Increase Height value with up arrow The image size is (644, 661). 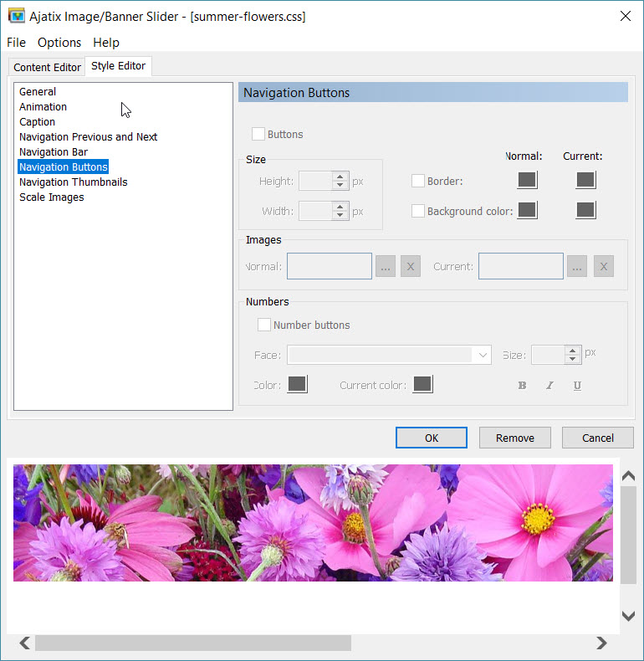pos(340,177)
